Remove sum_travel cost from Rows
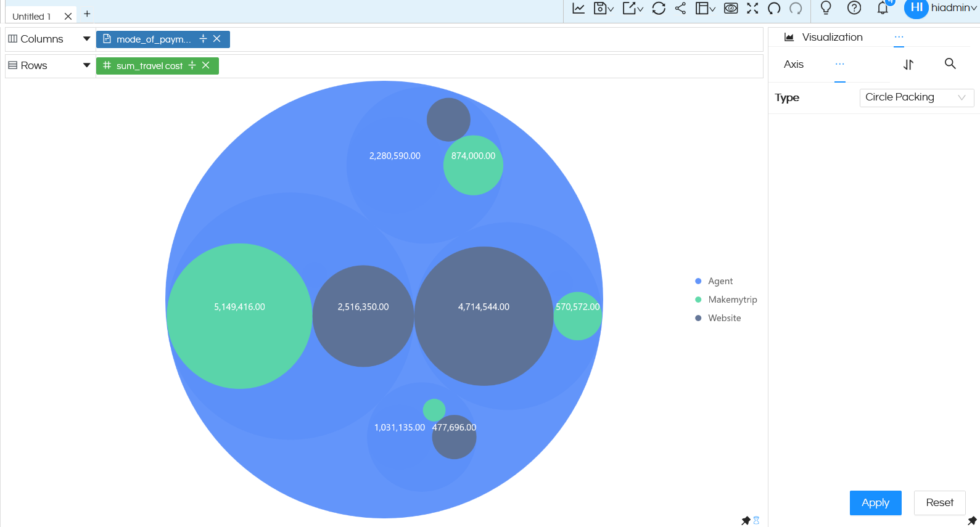Viewport: 980px width, 527px height. click(206, 65)
